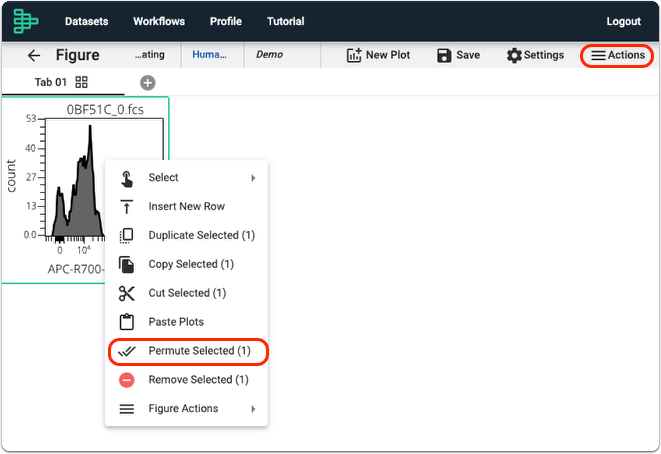Screen dimensions: 661x454
Task: Click the Permute Selected double-check icon
Action: [126, 351]
